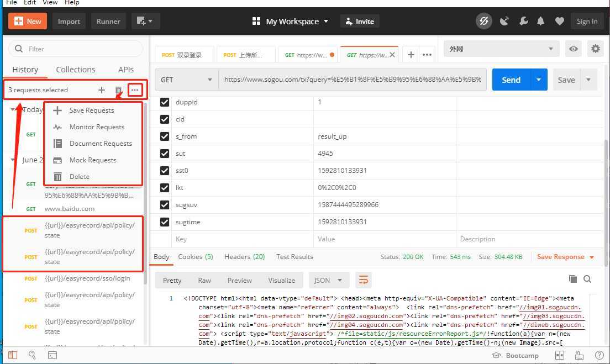Click the orange New button
Image resolution: width=610 pixels, height=364 pixels.
pos(28,21)
